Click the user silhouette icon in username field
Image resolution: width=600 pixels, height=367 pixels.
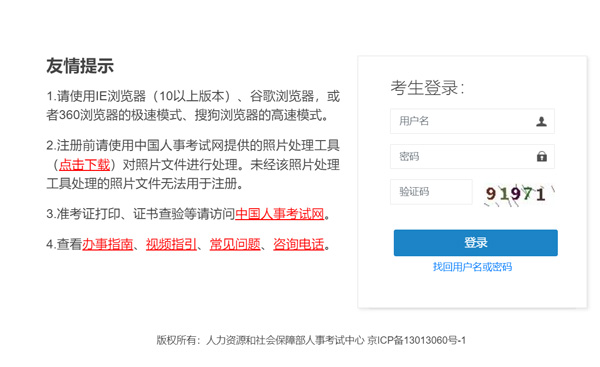tap(541, 121)
